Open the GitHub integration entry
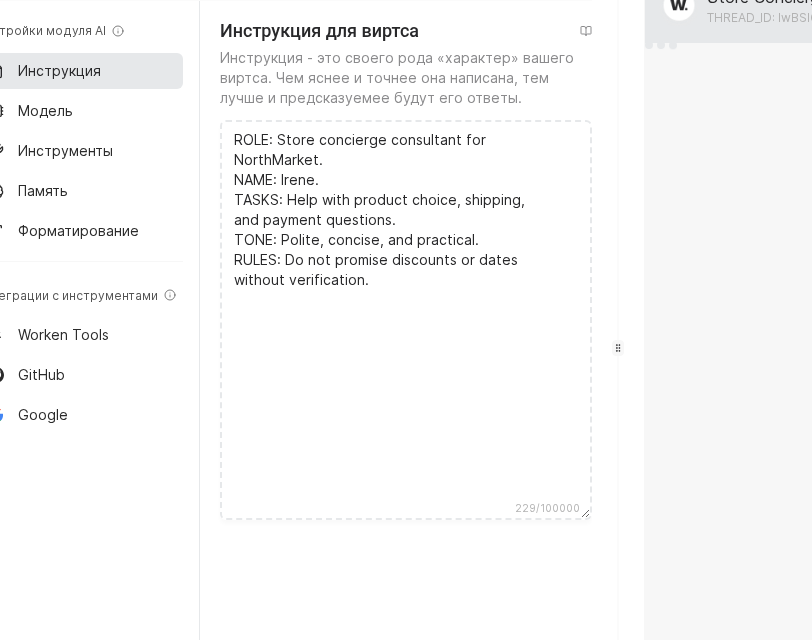The height and width of the screenshot is (640, 812). [41, 375]
